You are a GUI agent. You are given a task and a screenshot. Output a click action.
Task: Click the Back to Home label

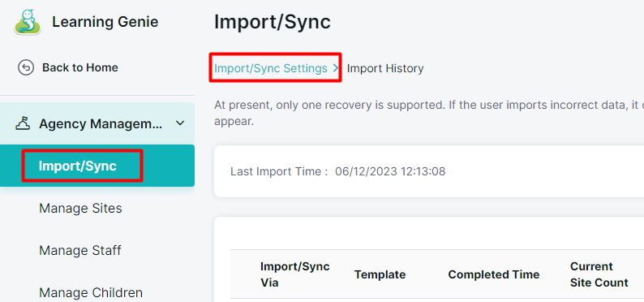[x=80, y=67]
